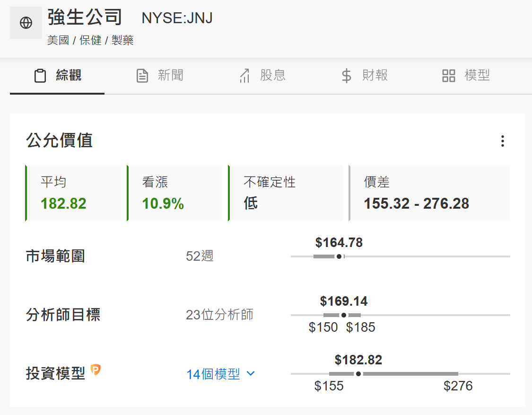Click the analyst target $169.14 marker dot
The image size is (532, 415).
coord(344,315)
